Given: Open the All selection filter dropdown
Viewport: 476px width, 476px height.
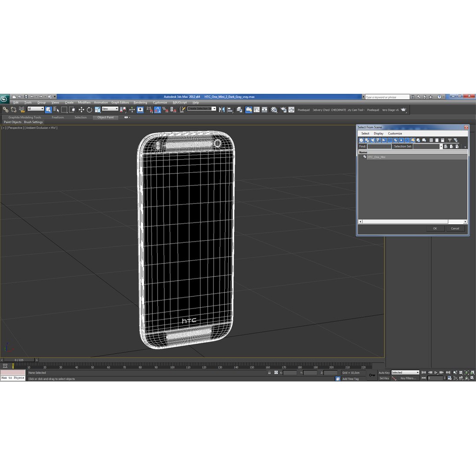Looking at the screenshot, I should click(36, 109).
